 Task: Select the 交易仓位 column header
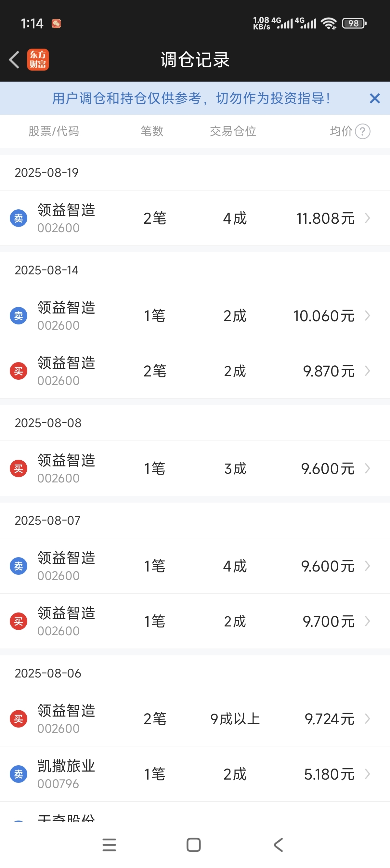pos(233,131)
